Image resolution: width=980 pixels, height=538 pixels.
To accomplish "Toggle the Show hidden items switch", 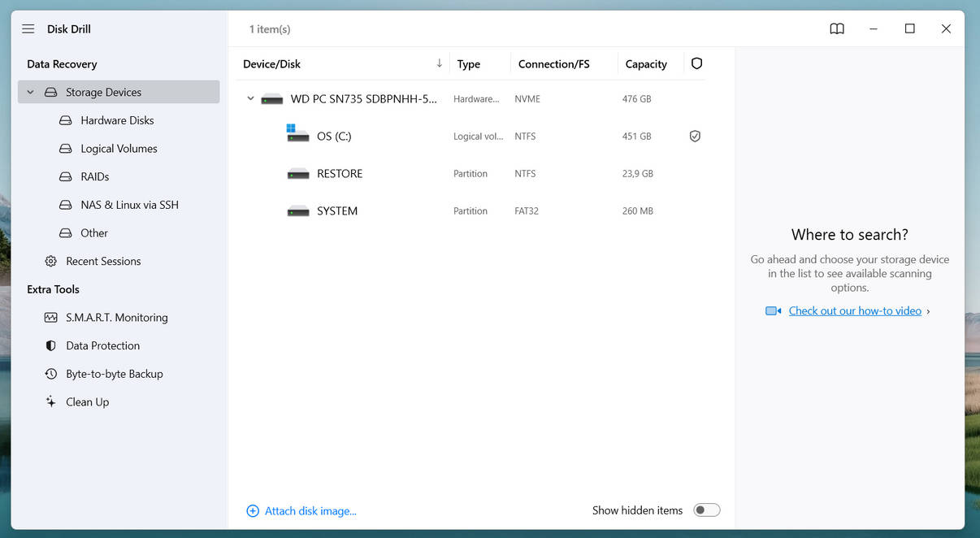I will click(x=706, y=510).
